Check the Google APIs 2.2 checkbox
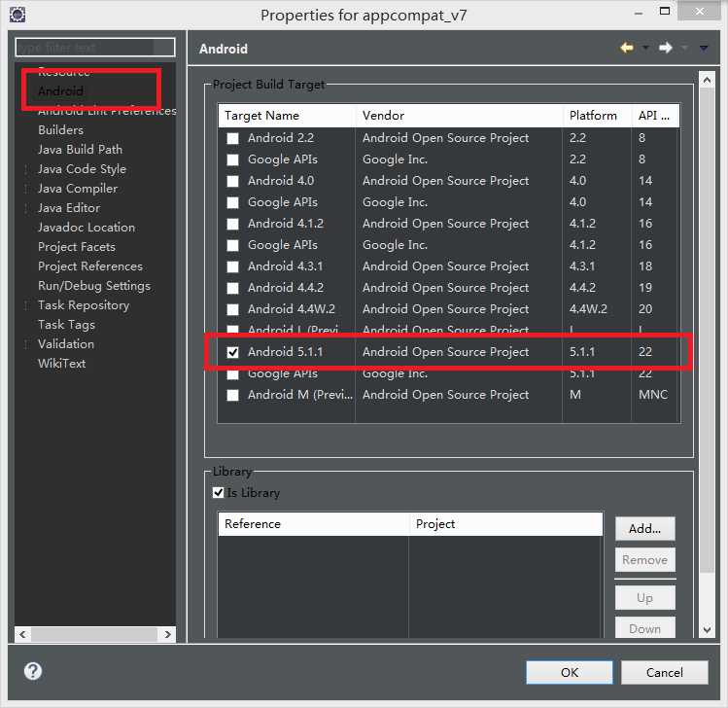Image resolution: width=728 pixels, height=708 pixels. click(x=232, y=159)
